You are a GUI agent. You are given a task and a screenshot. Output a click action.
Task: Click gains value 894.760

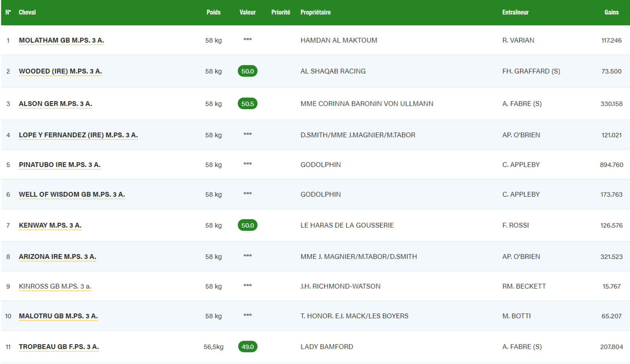tap(612, 165)
